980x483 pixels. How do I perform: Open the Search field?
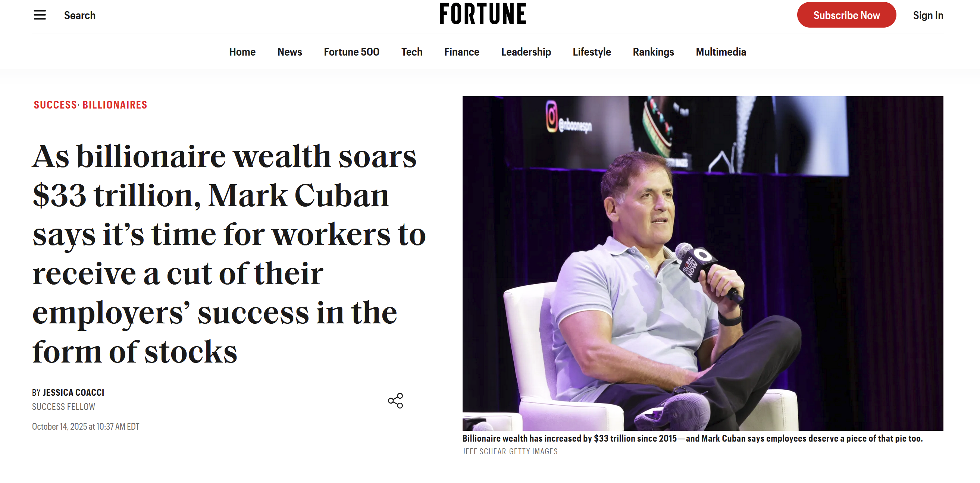(79, 15)
